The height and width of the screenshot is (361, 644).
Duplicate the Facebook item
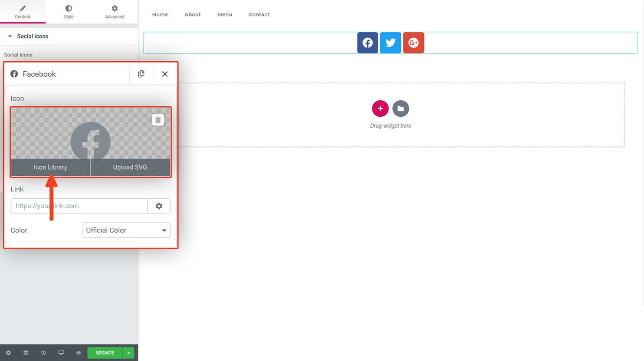pyautogui.click(x=141, y=74)
